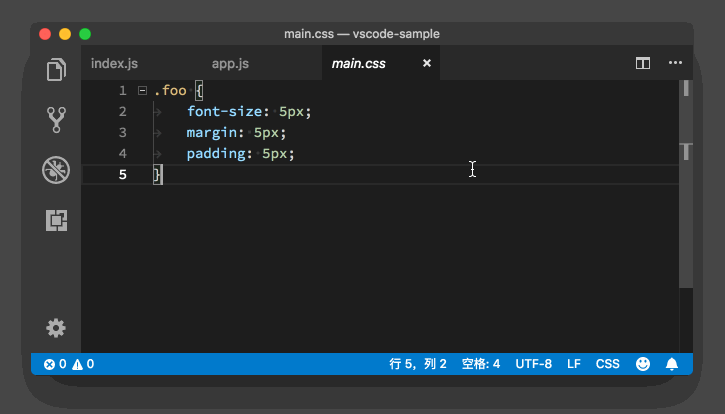Click the feedback smiley icon
The width and height of the screenshot is (725, 414).
click(x=643, y=364)
